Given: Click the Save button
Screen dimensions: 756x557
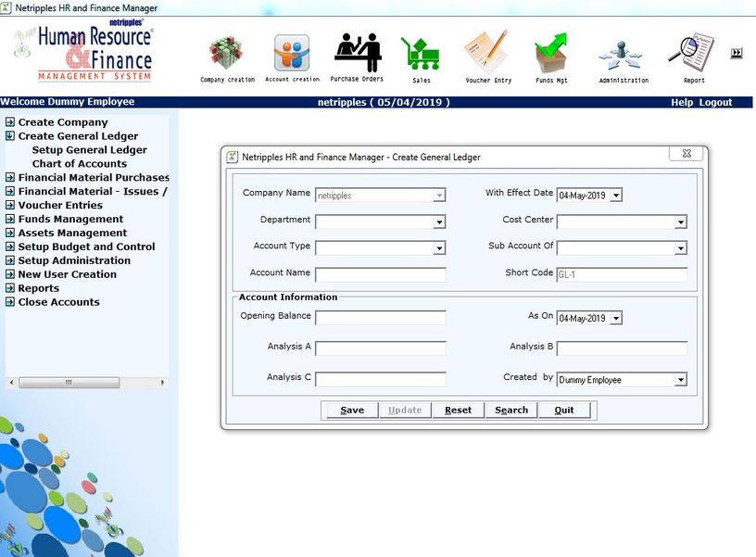Looking at the screenshot, I should pos(352,411).
